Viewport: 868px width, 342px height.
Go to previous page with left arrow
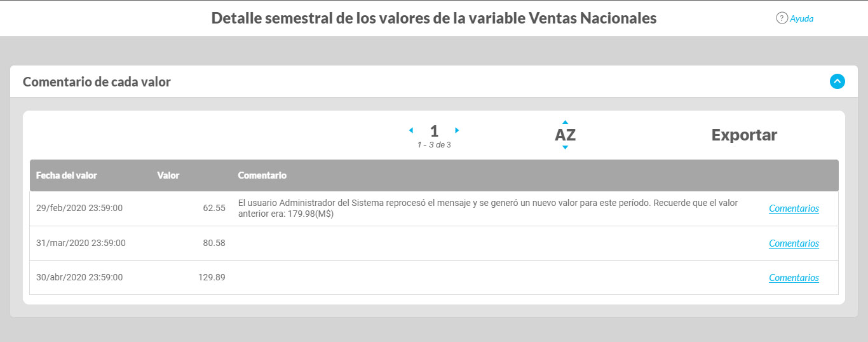410,130
